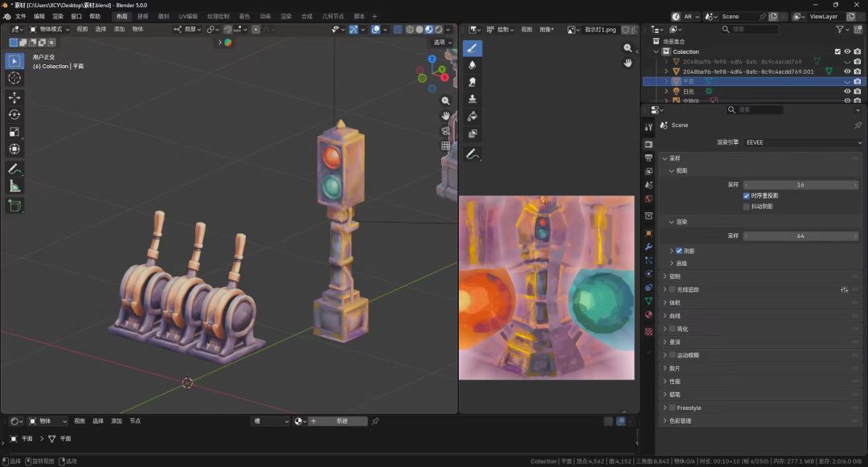Uncheck the 时序重投影 checkbox
Screen dimensions: 868x467
[746, 195]
